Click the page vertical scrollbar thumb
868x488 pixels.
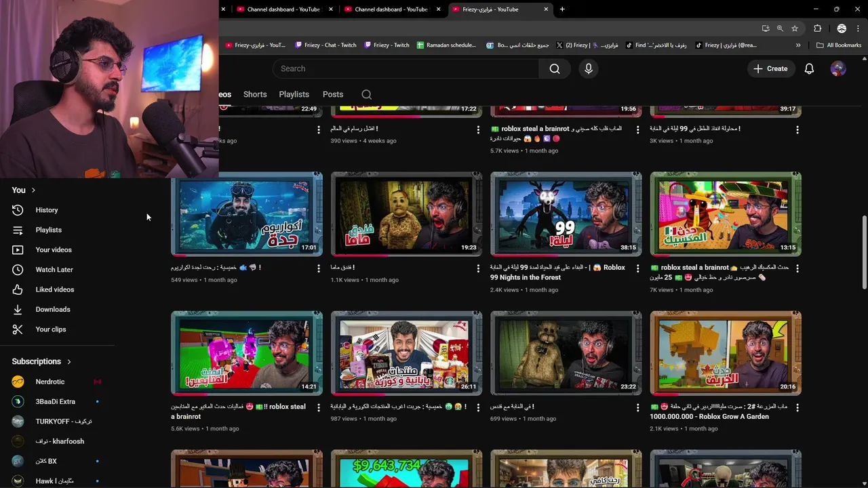(864, 252)
